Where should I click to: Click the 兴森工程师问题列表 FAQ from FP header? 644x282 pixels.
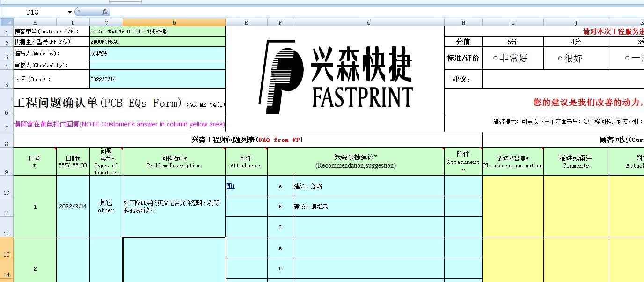pyautogui.click(x=248, y=140)
